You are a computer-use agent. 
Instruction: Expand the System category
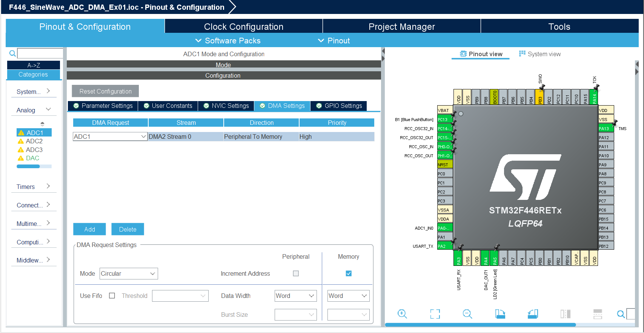[34, 91]
